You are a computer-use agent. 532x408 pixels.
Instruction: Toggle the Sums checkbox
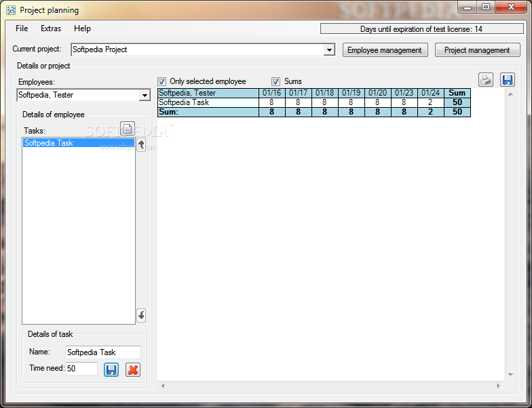click(275, 81)
